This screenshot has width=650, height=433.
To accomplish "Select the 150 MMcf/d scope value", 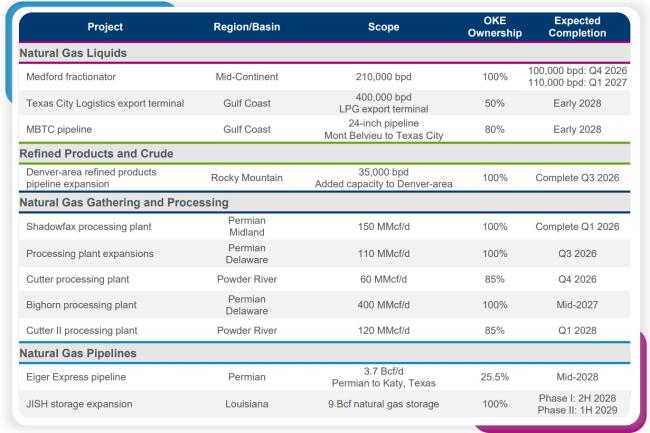I will coord(383,227).
